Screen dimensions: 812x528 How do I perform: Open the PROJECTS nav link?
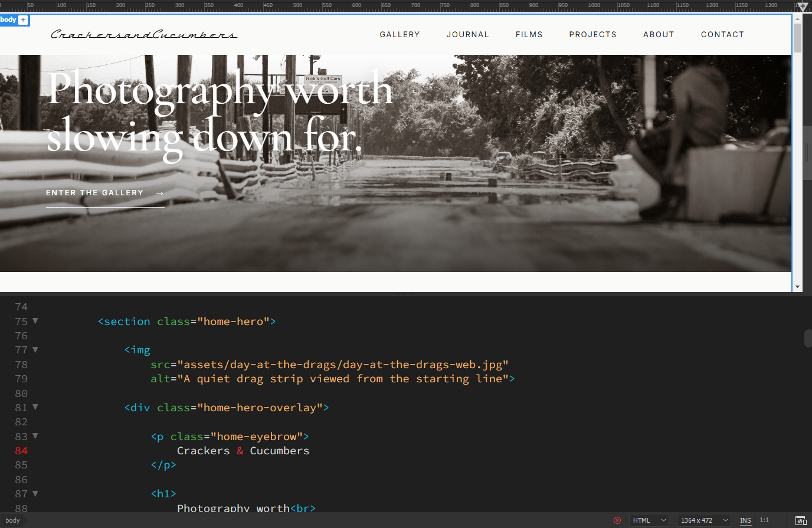coord(592,35)
